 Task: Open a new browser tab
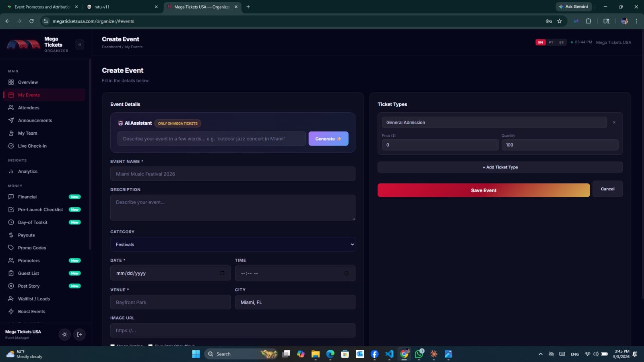[248, 7]
